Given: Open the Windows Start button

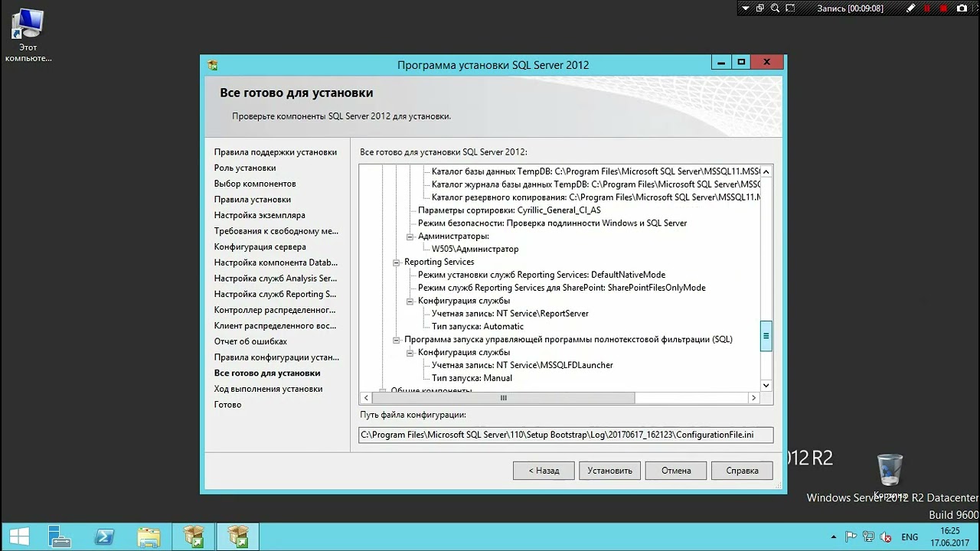Looking at the screenshot, I should [x=20, y=536].
